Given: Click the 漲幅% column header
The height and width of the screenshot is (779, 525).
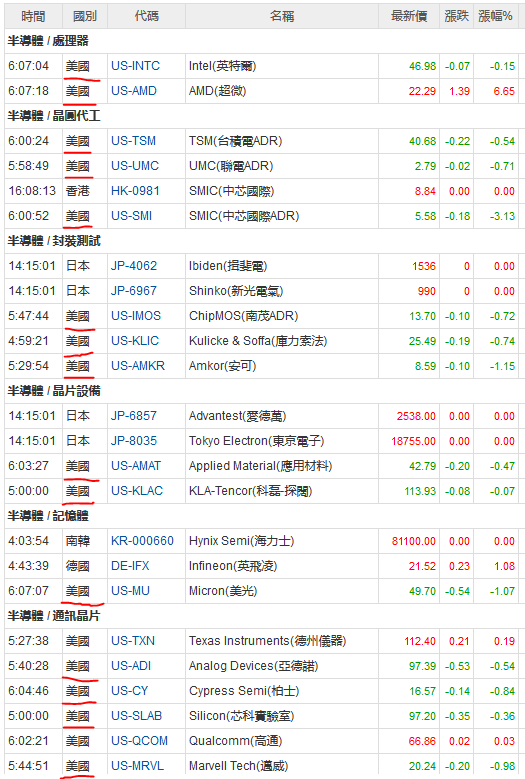Looking at the screenshot, I should [495, 16].
